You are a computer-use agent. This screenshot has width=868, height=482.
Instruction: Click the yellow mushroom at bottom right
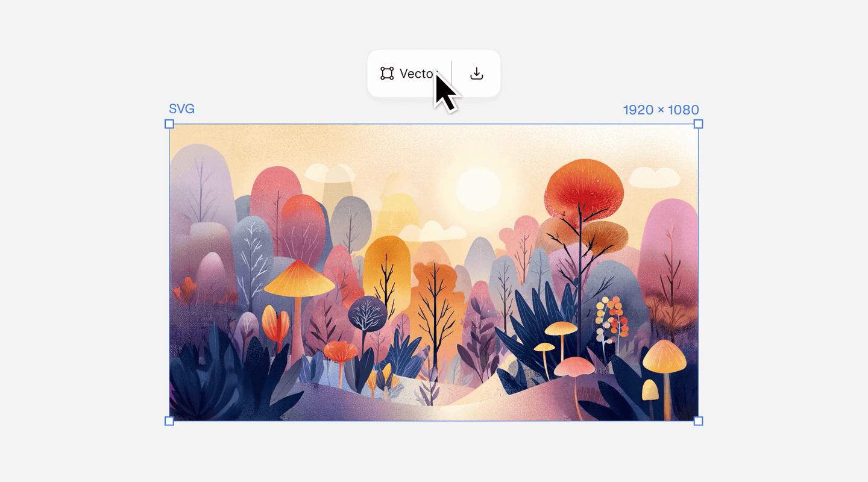click(x=664, y=355)
